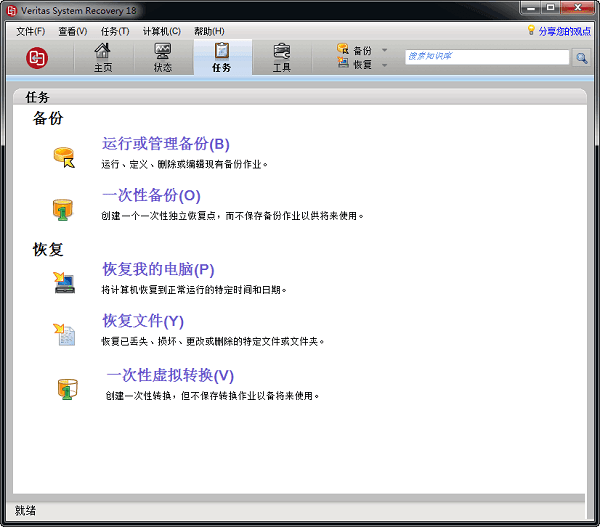This screenshot has width=600, height=527.
Task: Click the 运行、定义、删除或编辑现有备份作业 description text
Action: pyautogui.click(x=184, y=165)
